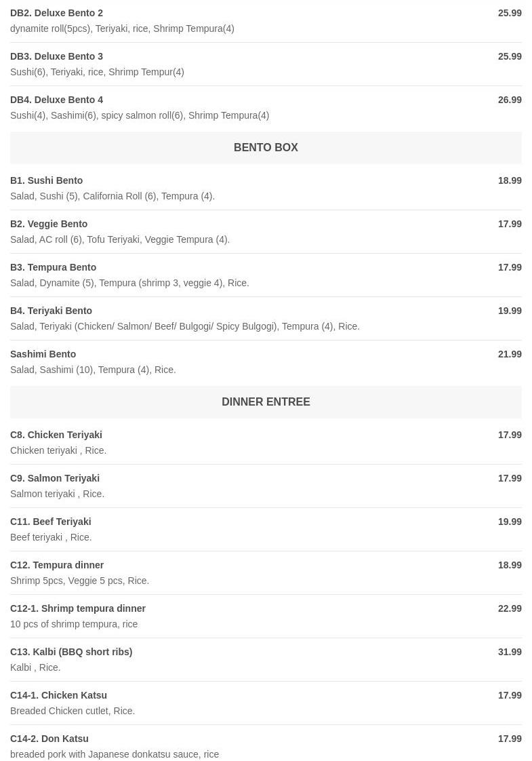Pick B3. Tempura Bento
532x761 pixels.
[54, 268]
